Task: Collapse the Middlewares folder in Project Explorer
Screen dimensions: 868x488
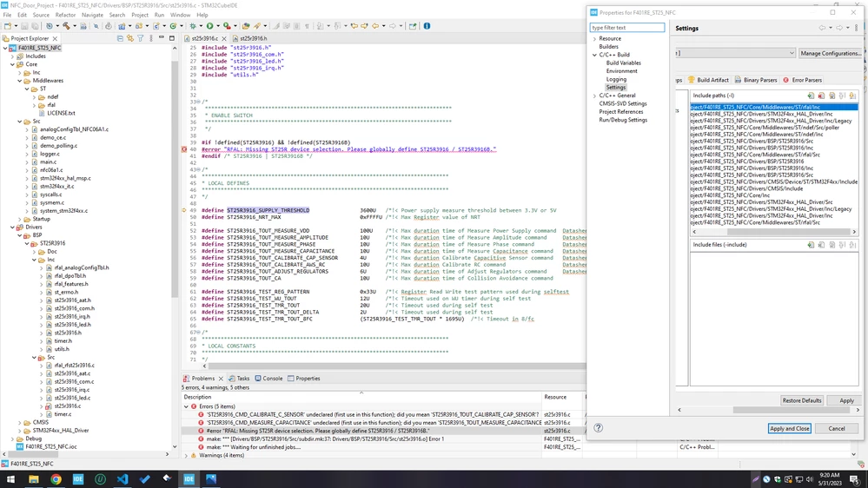Action: (x=20, y=81)
